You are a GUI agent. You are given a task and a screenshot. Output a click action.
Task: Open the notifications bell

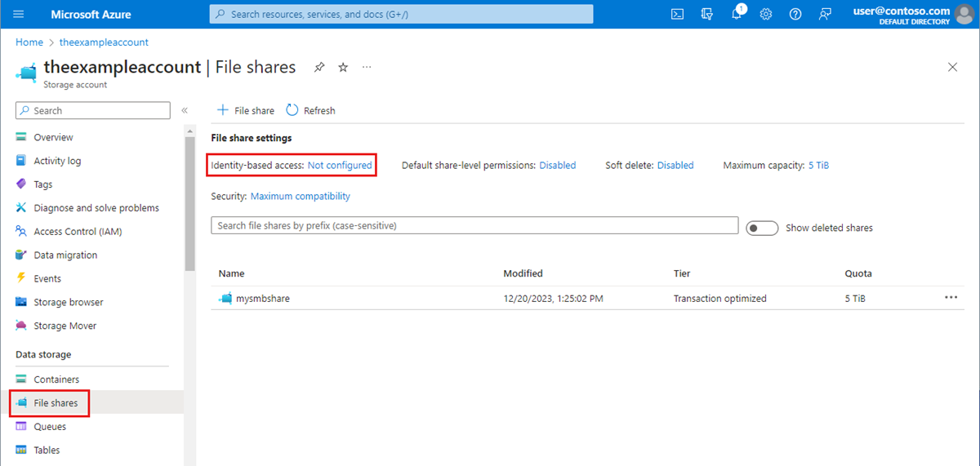737,14
